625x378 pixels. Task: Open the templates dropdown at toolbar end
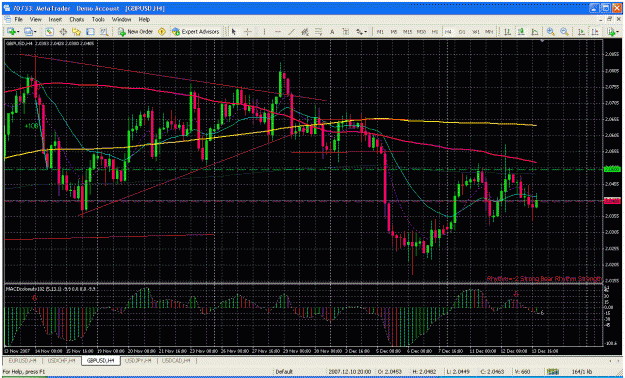click(x=613, y=32)
